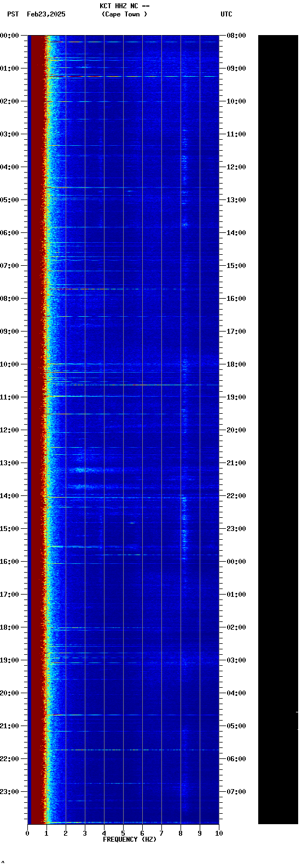
Task: Click the '22:00' label on the UTC axis
Action: pyautogui.click(x=236, y=496)
